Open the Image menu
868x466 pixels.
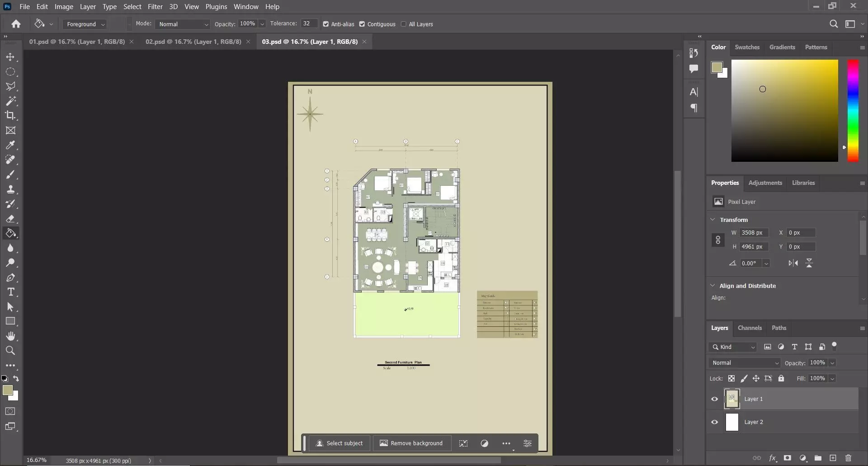[x=64, y=7]
